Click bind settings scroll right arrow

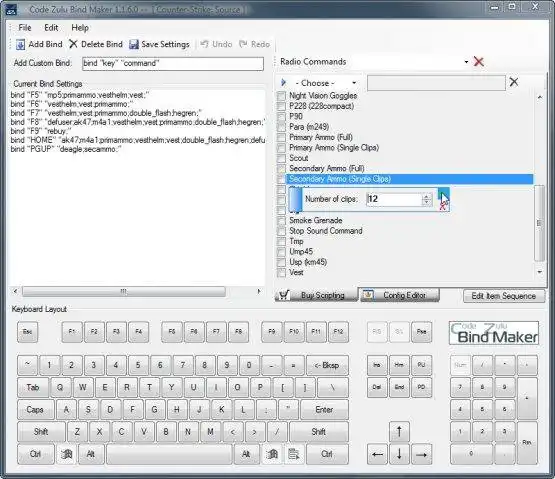[x=259, y=291]
